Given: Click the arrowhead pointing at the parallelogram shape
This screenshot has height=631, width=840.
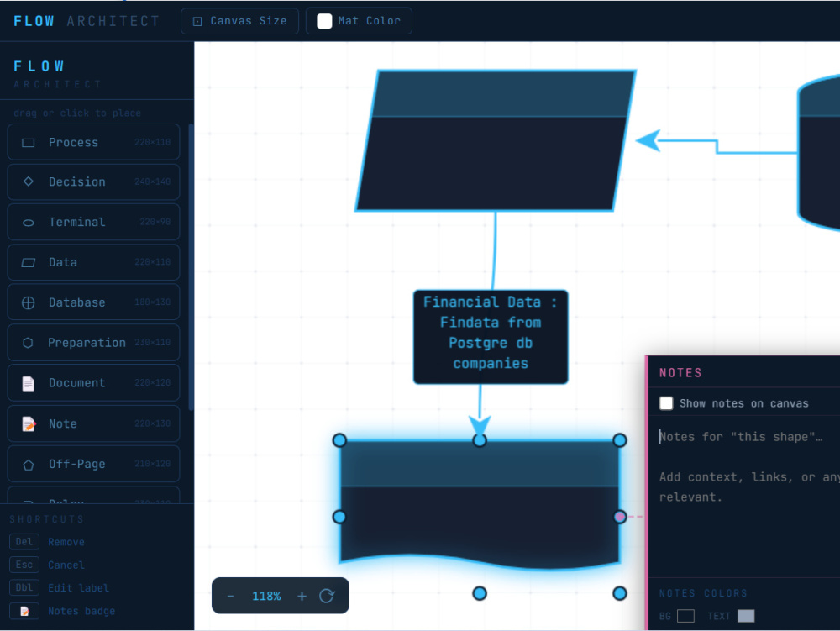Looking at the screenshot, I should [x=648, y=141].
